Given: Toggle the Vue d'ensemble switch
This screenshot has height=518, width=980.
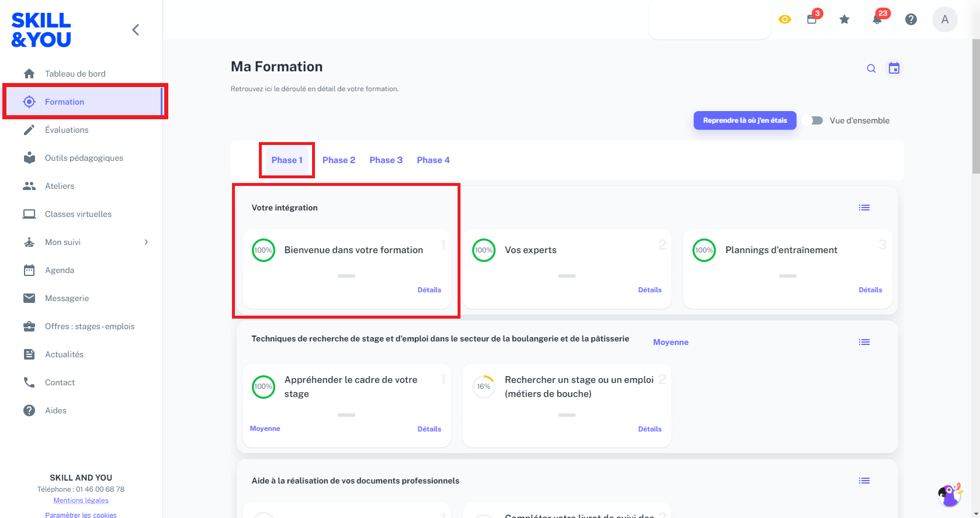Looking at the screenshot, I should 813,120.
